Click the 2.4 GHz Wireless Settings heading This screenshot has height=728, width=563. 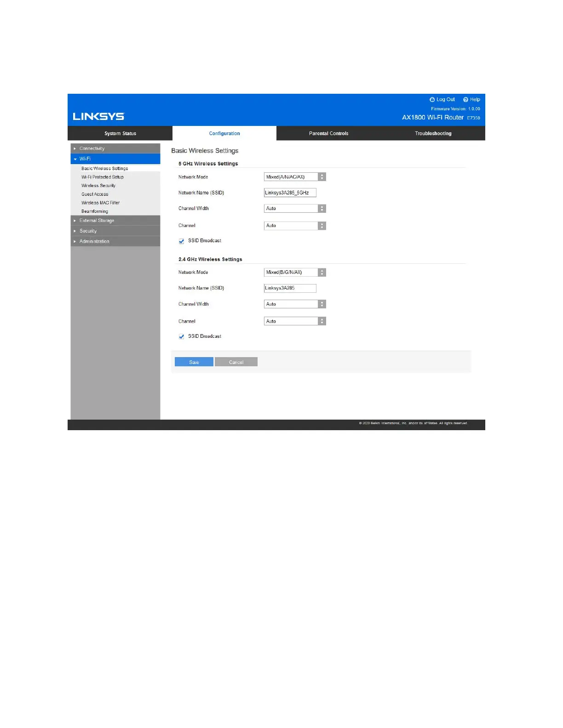coord(210,259)
